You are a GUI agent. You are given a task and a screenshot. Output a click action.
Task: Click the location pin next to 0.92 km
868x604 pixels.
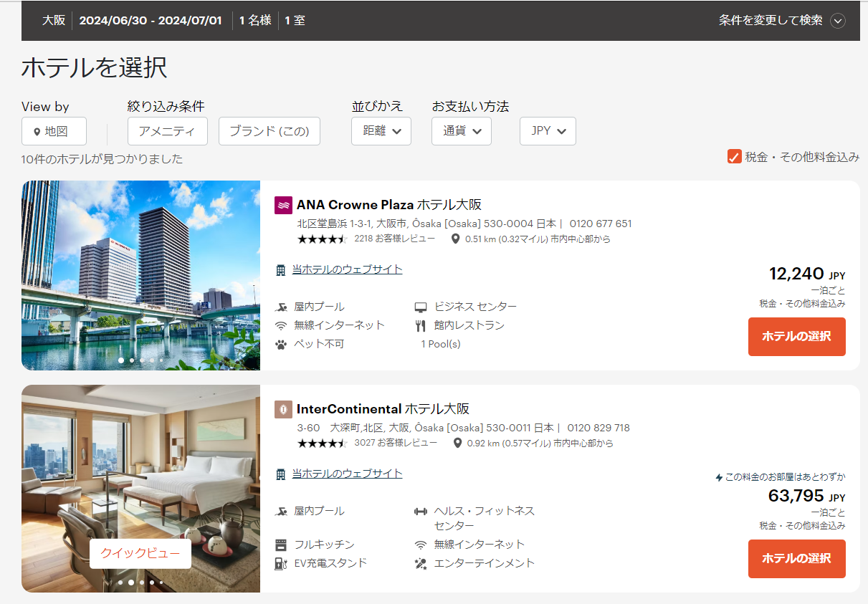(x=458, y=444)
